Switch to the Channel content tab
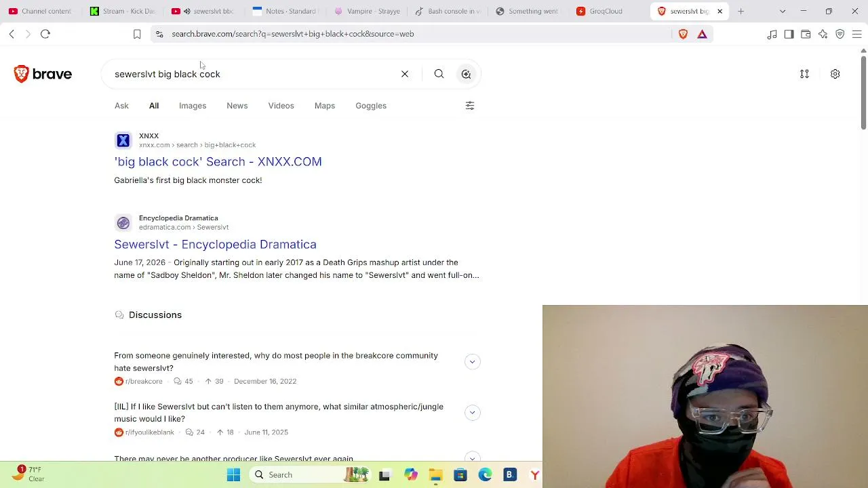 (x=40, y=11)
